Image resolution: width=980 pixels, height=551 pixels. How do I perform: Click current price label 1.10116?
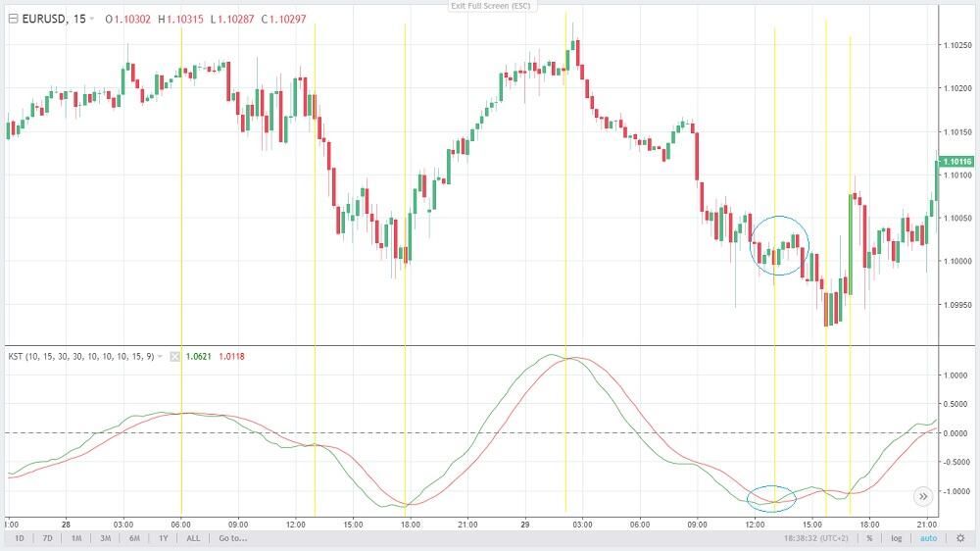point(957,162)
